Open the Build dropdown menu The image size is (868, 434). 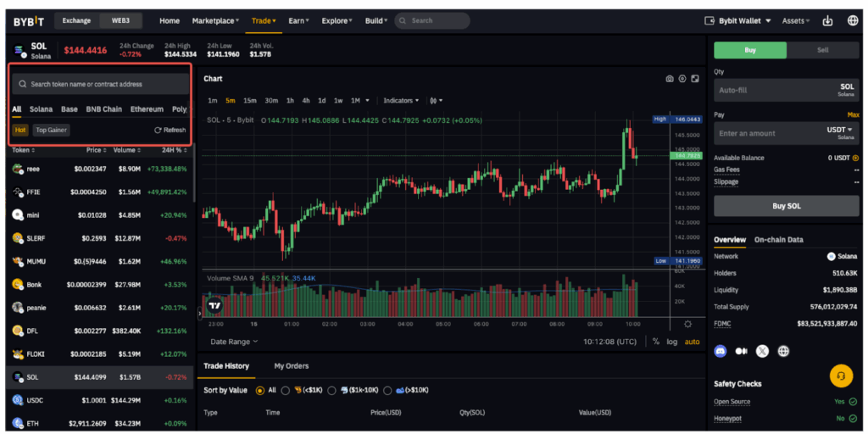click(376, 20)
